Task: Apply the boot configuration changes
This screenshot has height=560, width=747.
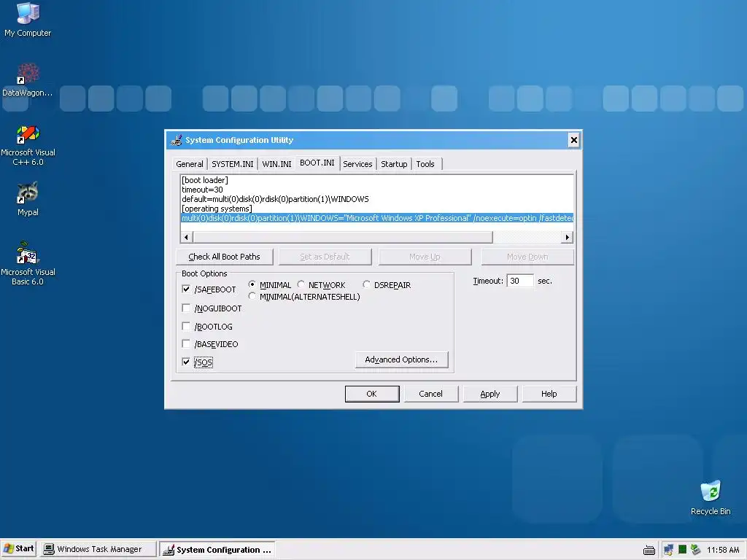Action: click(489, 394)
